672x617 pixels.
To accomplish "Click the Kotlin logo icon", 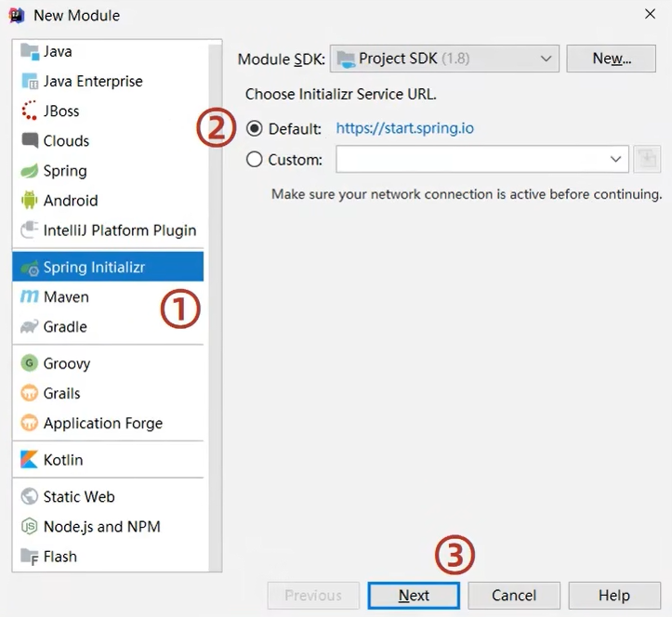I will (x=29, y=460).
